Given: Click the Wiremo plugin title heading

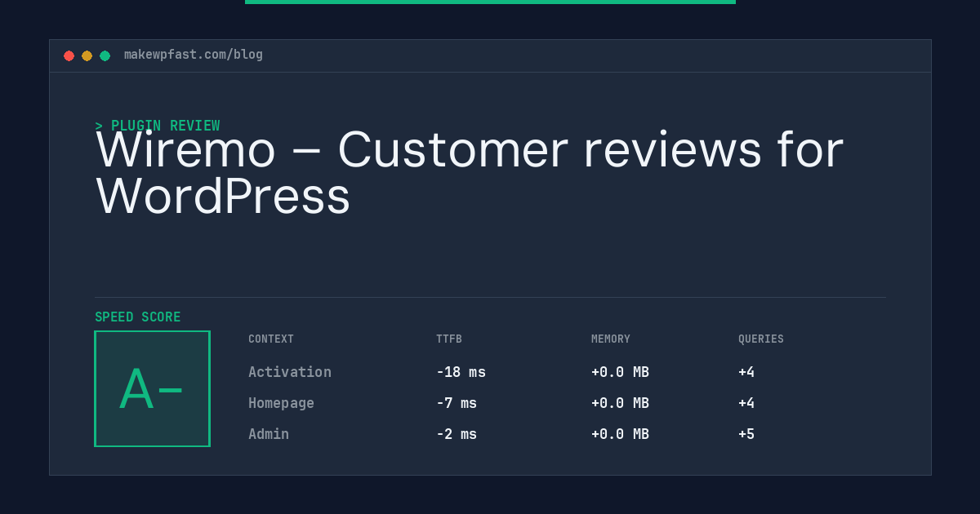Looking at the screenshot, I should (x=470, y=173).
